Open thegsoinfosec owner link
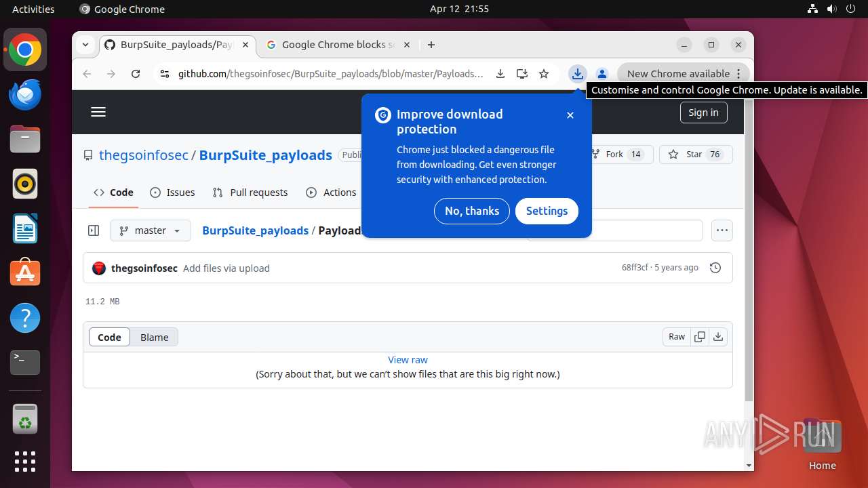Screen dimensions: 868x488 tap(144, 155)
